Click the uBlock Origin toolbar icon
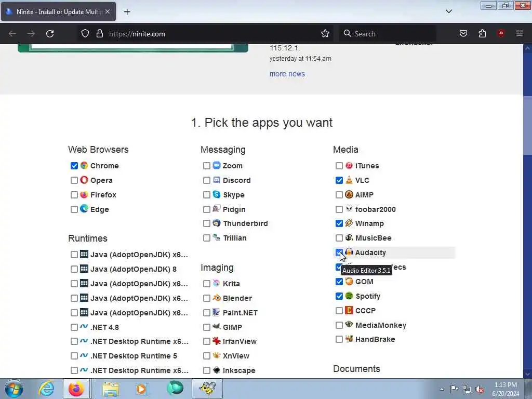The height and width of the screenshot is (399, 532). click(x=501, y=33)
